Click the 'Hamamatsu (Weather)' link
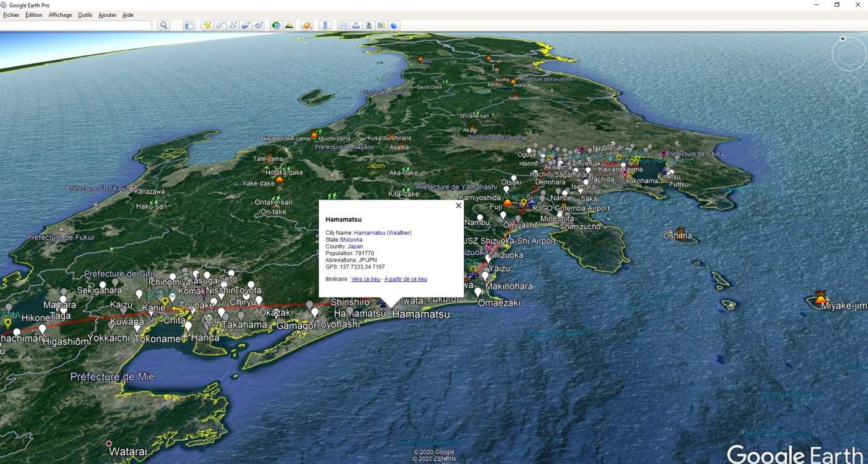 coord(382,233)
